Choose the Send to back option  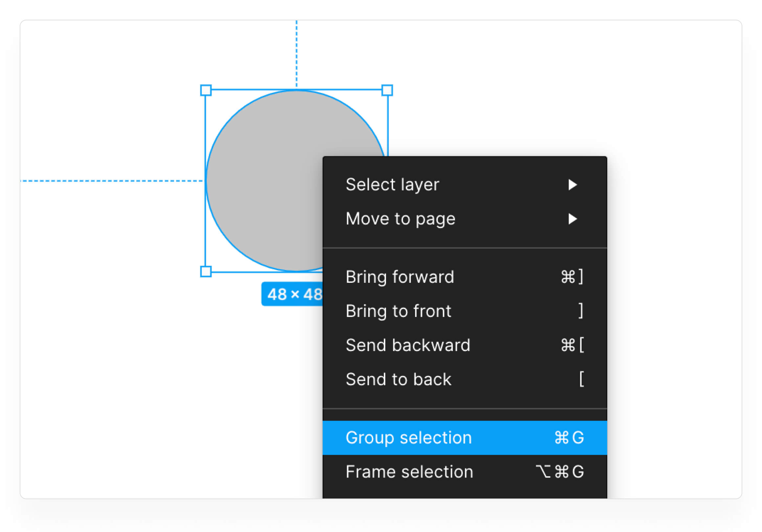(x=398, y=379)
